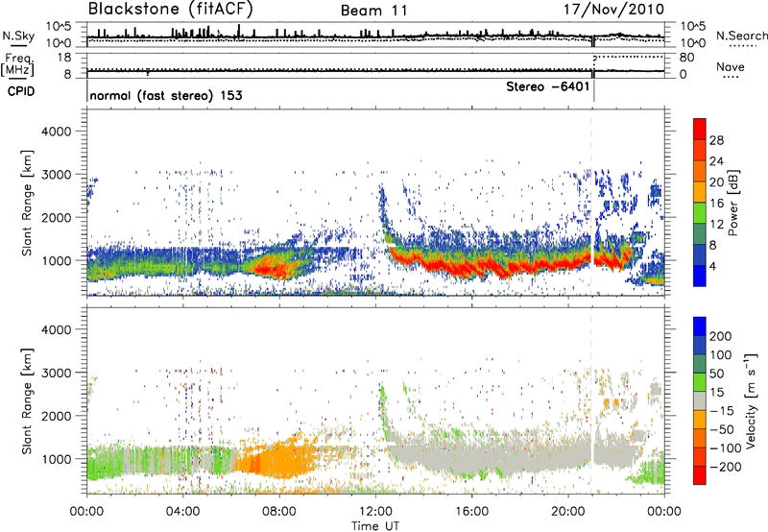The height and width of the screenshot is (532, 768).
Task: Click the 200 tick on Velocity colorbar
Action: pyautogui.click(x=721, y=336)
